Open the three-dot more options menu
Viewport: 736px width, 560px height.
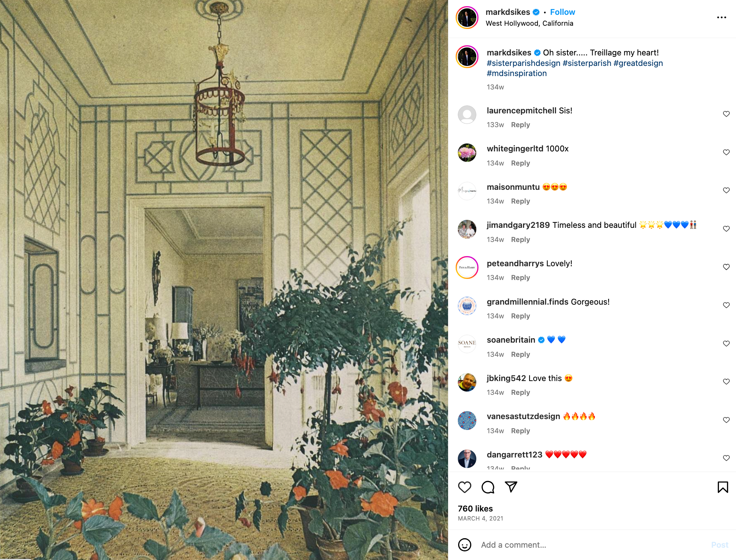click(722, 17)
